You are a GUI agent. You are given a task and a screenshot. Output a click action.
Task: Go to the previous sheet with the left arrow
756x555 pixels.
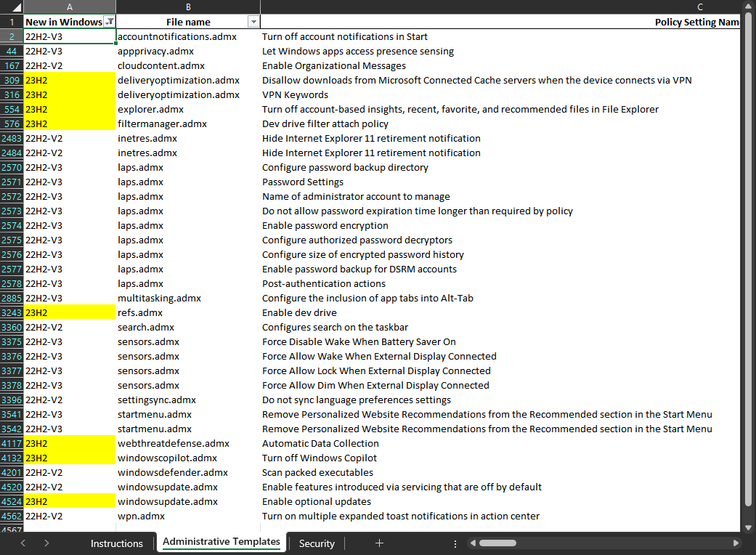coord(23,543)
